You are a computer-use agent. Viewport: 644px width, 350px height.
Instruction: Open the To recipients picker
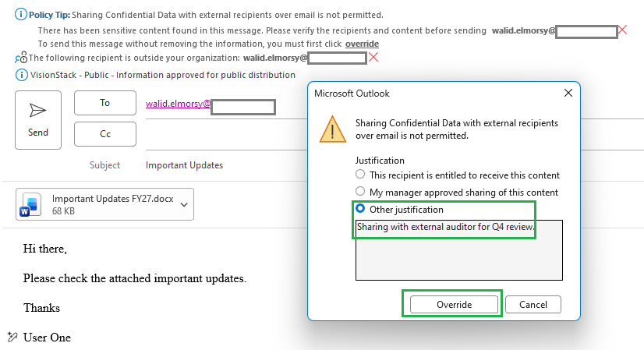tap(105, 103)
